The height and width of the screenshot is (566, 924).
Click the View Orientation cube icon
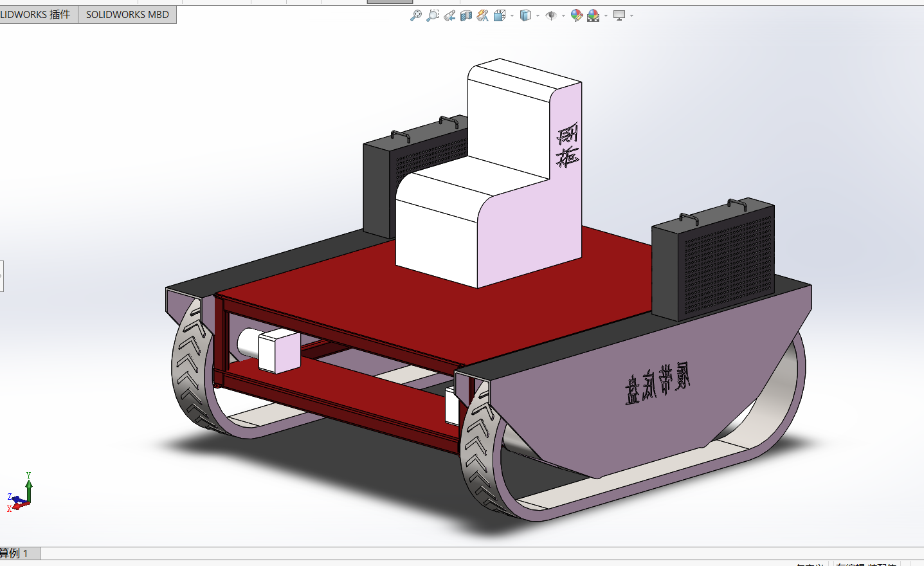[x=500, y=15]
